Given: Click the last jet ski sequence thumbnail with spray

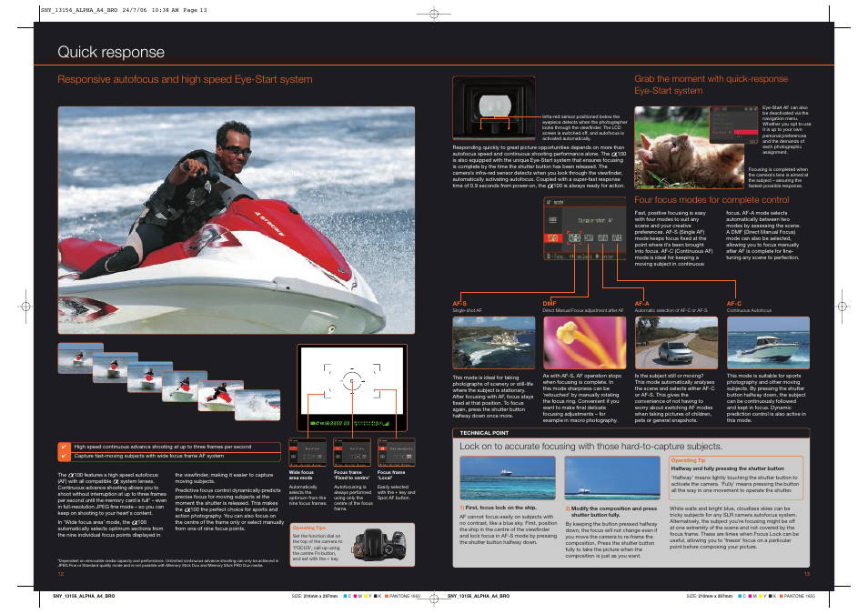Looking at the screenshot, I should 257,406.
